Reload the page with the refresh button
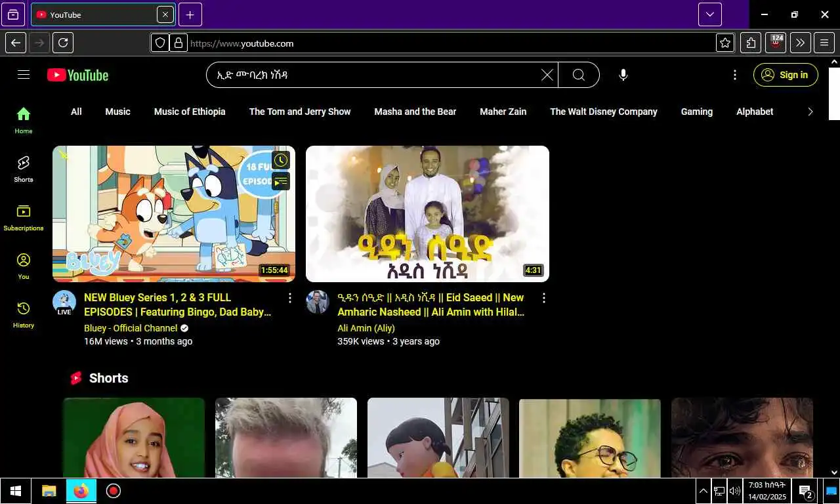Screen dimensions: 840x504 tap(63, 43)
